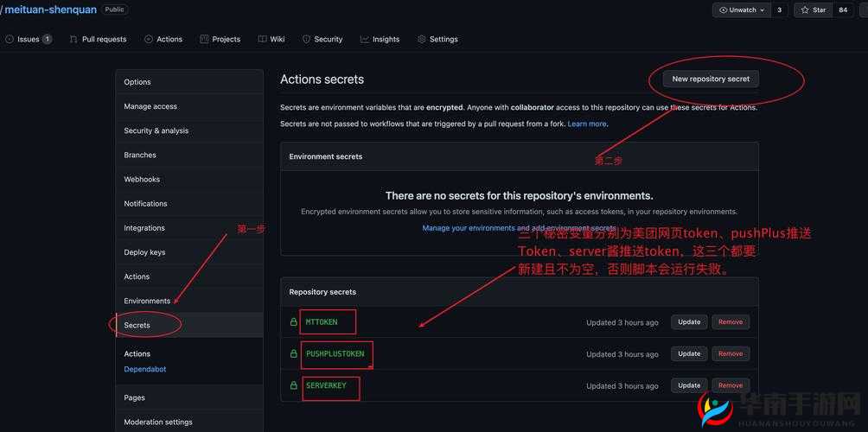Select Security & analysis in sidebar
The width and height of the screenshot is (868, 432).
coord(189,130)
